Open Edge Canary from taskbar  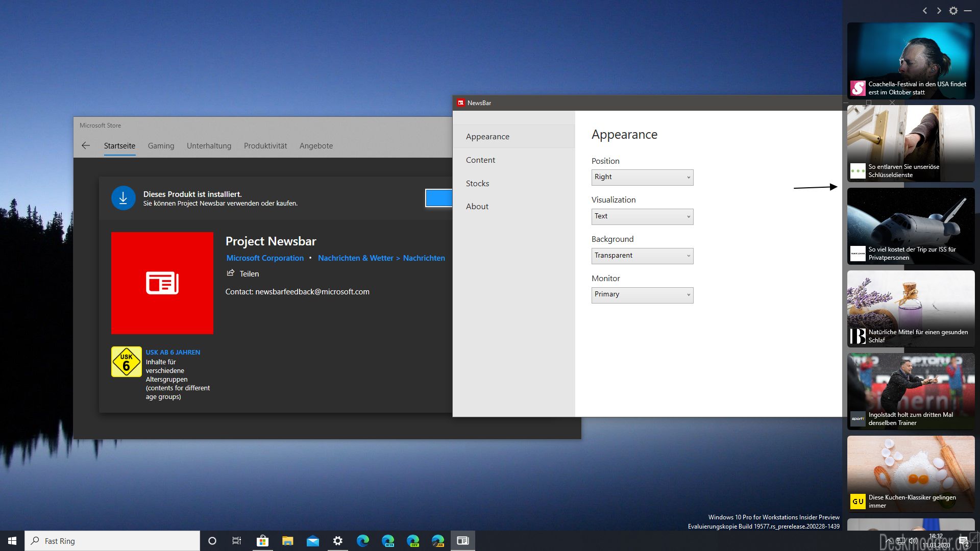click(x=438, y=541)
